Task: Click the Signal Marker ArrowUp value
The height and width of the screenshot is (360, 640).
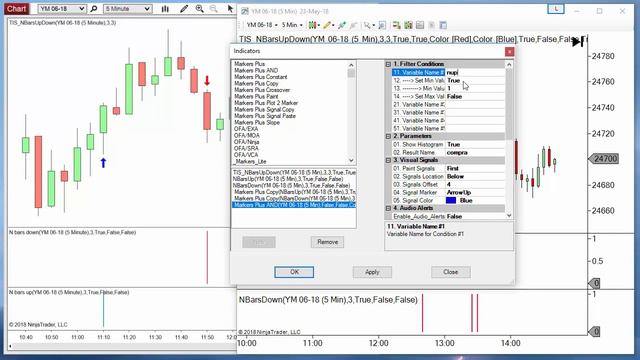Action: point(475,192)
